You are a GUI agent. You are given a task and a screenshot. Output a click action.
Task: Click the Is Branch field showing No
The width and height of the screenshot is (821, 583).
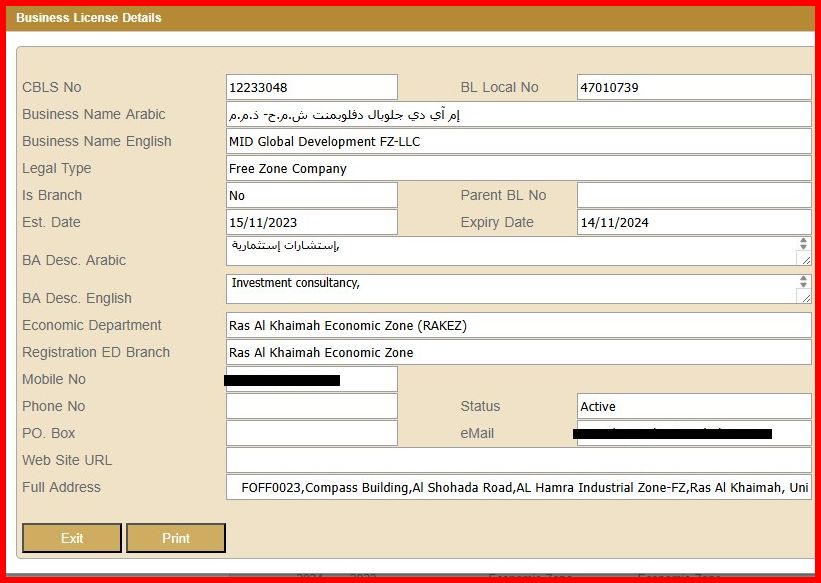312,195
